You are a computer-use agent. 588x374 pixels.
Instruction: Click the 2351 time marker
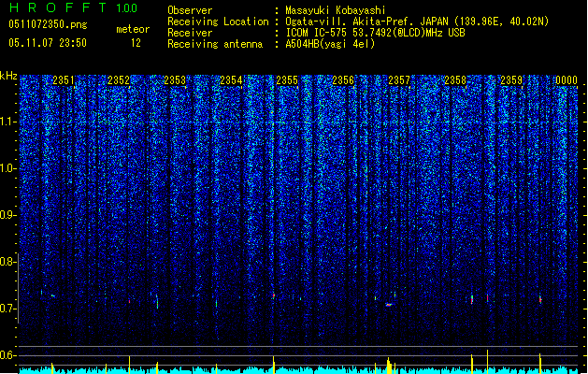pos(64,80)
